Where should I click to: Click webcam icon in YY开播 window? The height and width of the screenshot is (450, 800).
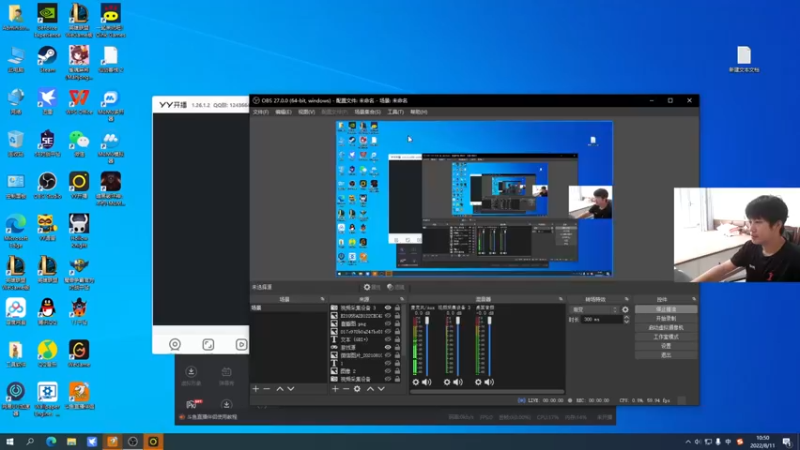pyautogui.click(x=175, y=344)
